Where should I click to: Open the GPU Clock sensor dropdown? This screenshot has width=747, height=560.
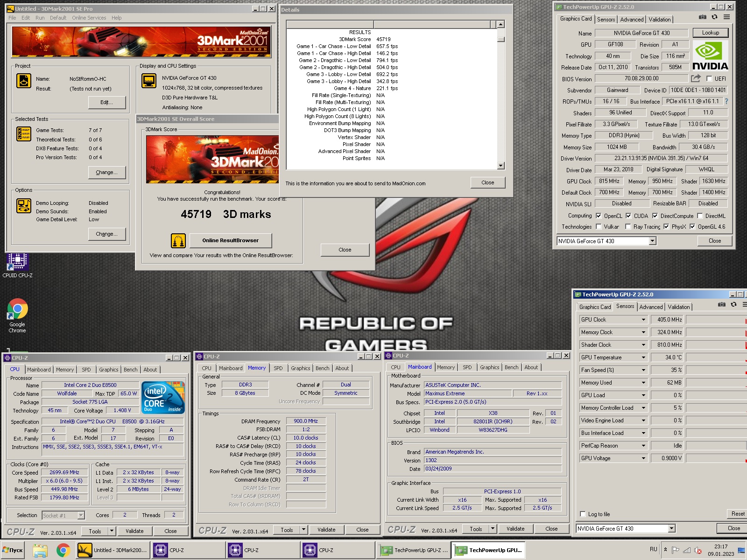[x=643, y=320]
